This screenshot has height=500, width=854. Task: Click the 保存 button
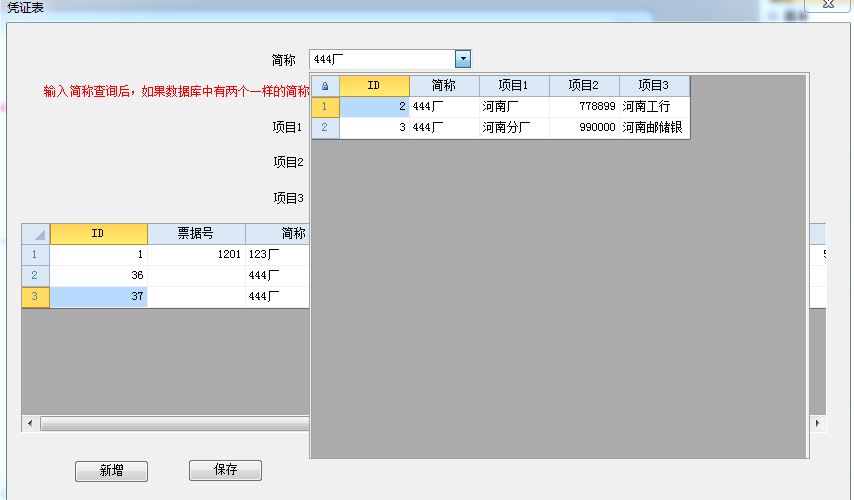click(225, 469)
